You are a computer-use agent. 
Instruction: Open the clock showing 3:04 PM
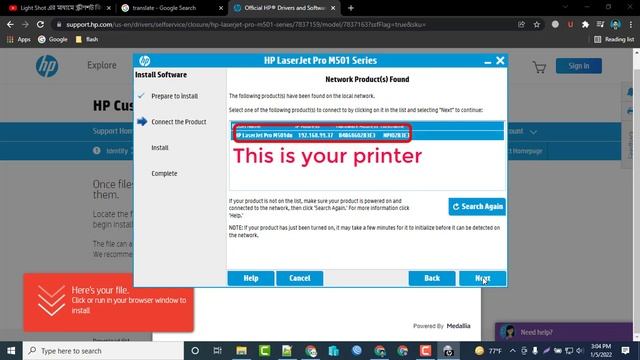(601, 351)
